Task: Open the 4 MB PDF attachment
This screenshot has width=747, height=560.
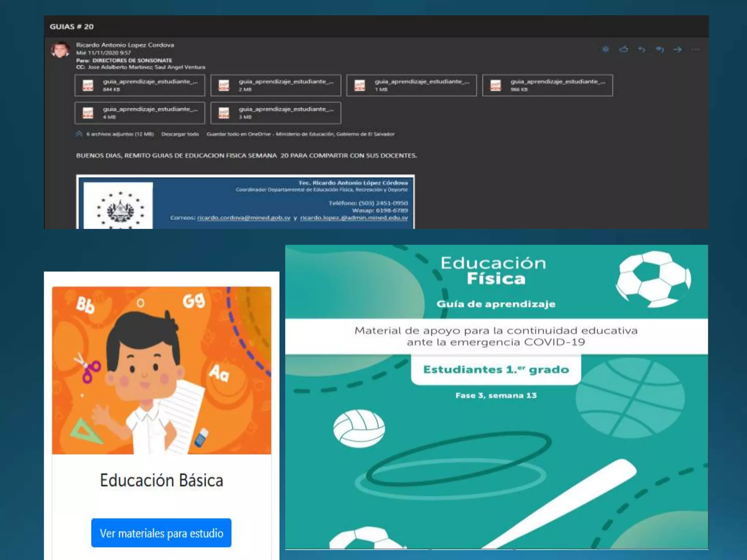Action: tap(140, 113)
